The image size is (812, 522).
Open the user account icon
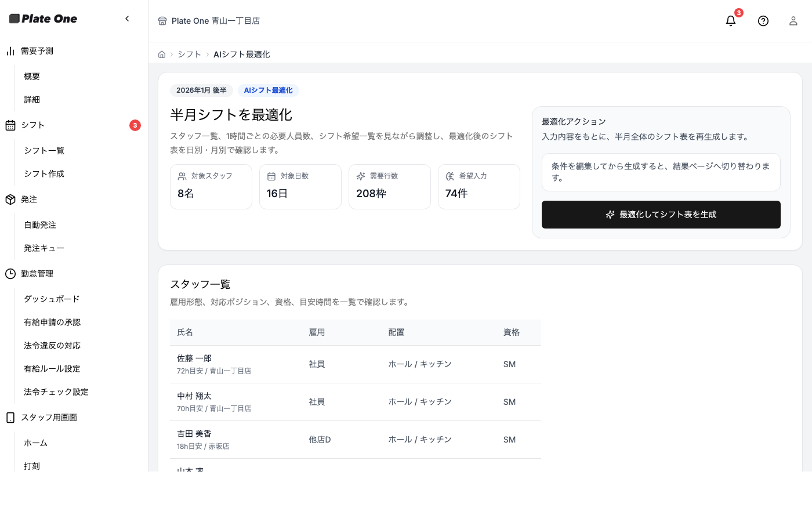click(x=793, y=21)
